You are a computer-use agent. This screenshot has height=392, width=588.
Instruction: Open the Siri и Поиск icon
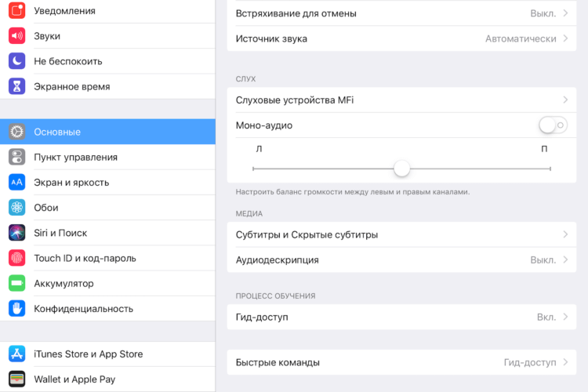pyautogui.click(x=17, y=233)
